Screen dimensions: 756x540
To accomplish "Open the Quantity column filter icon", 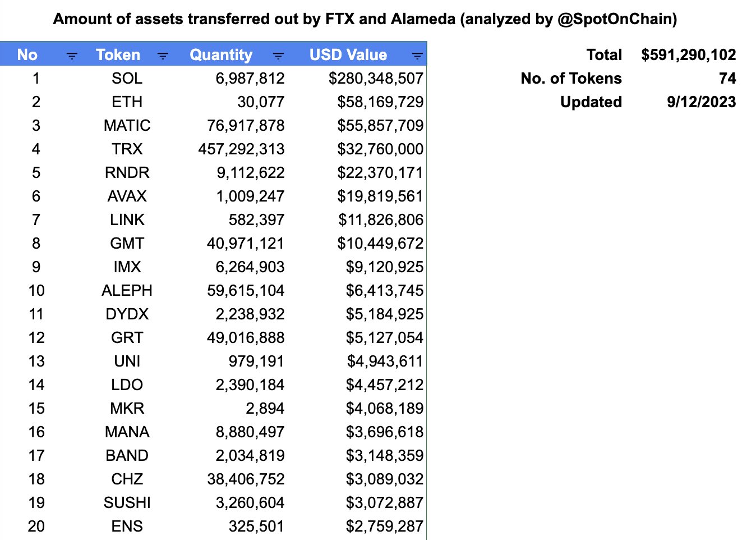I will pos(278,56).
